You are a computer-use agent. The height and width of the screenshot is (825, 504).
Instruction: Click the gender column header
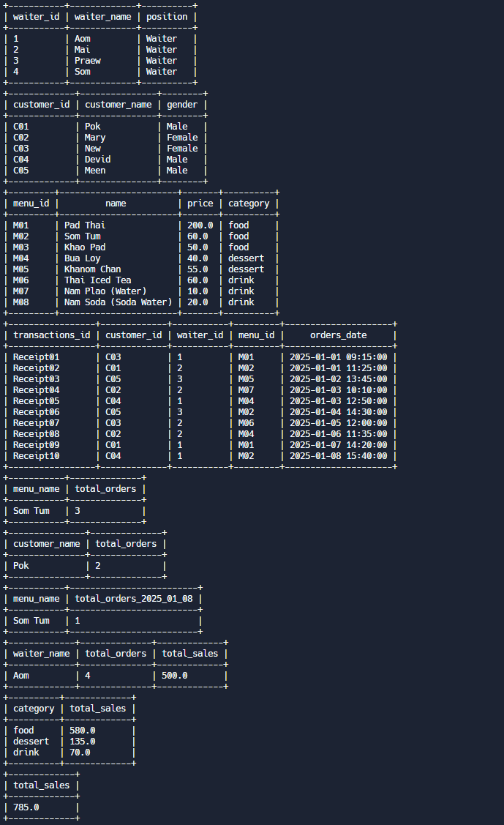[181, 105]
